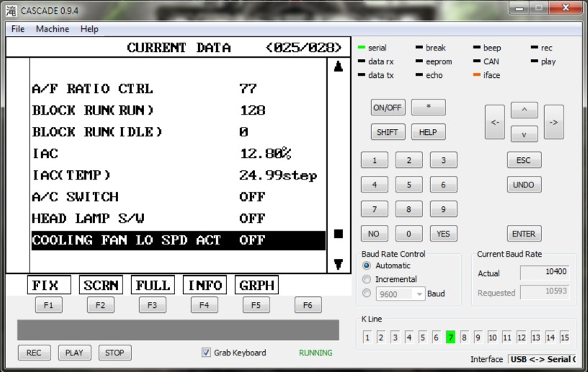The image size is (588, 372).
Task: Click keypad digit 0 button
Action: 409,234
